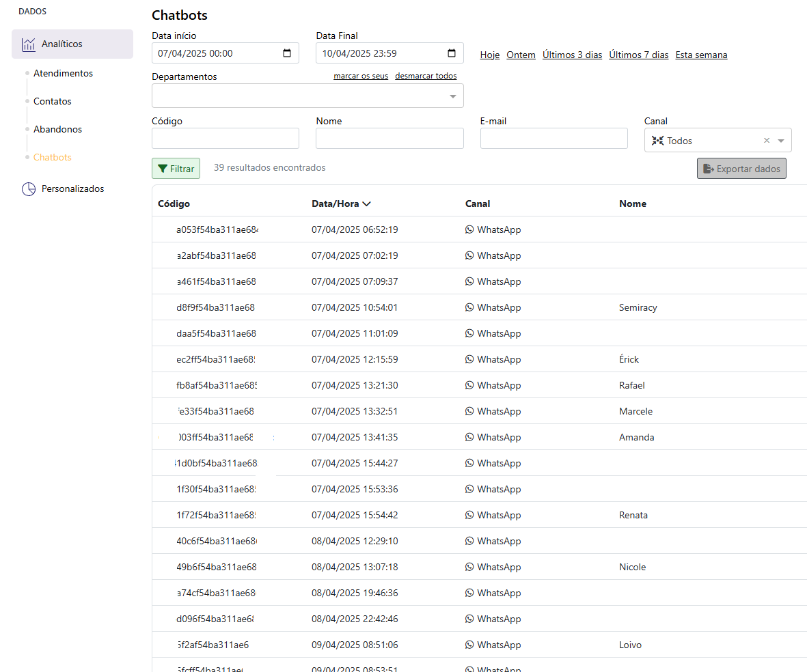Click the WhatsApp icon in Semiracy's row

point(469,308)
